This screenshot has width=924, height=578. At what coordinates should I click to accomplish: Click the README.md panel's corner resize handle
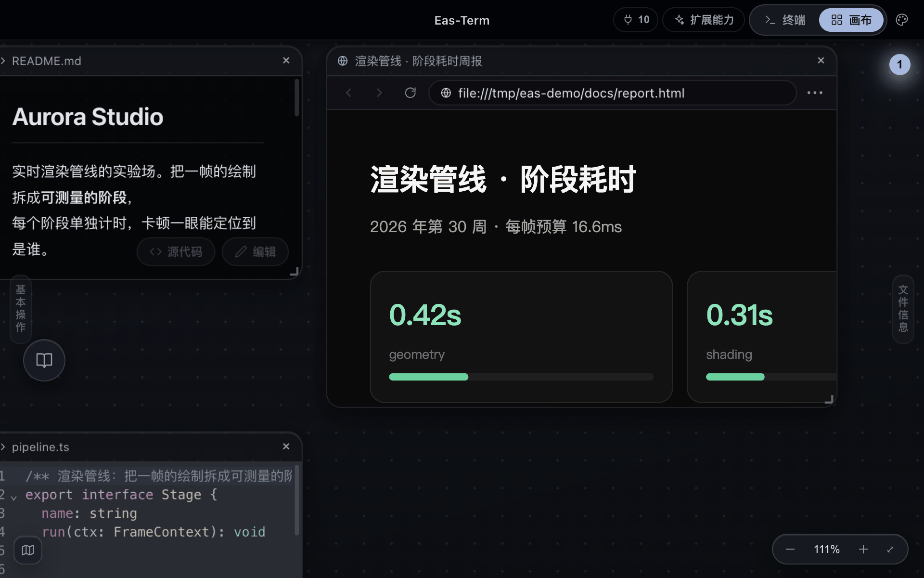[x=295, y=272]
